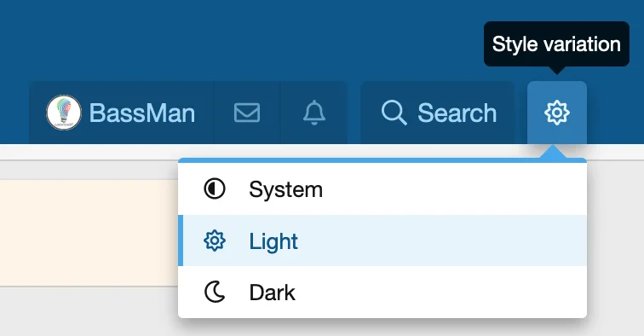Collapse the style variation gear menu
This screenshot has width=644, height=336.
(x=557, y=113)
